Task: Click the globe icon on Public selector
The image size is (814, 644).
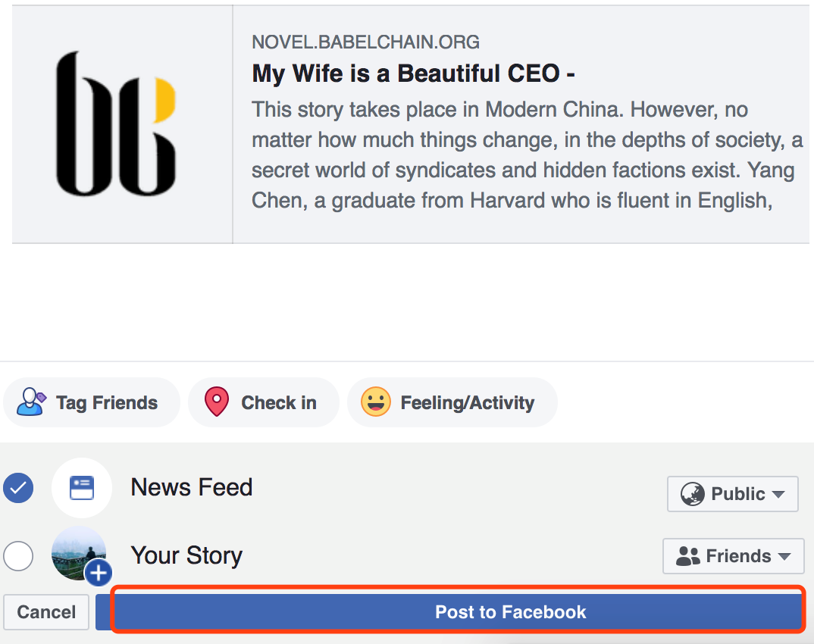Action: tap(693, 495)
